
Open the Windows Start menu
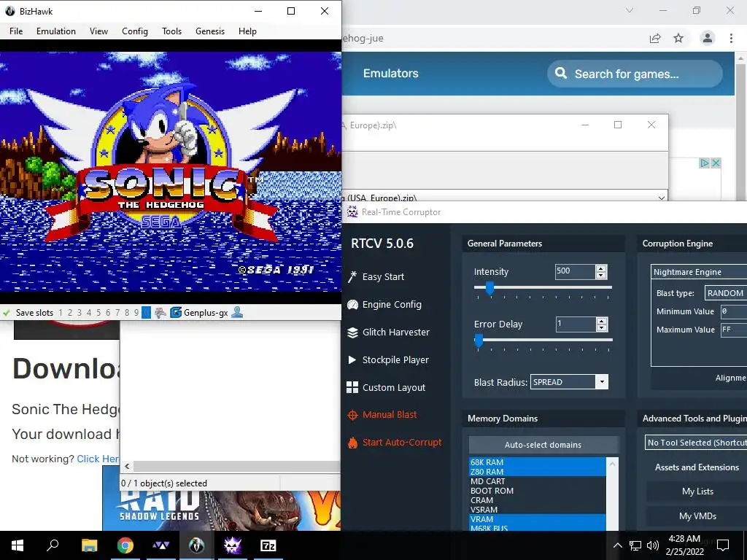pyautogui.click(x=18, y=545)
